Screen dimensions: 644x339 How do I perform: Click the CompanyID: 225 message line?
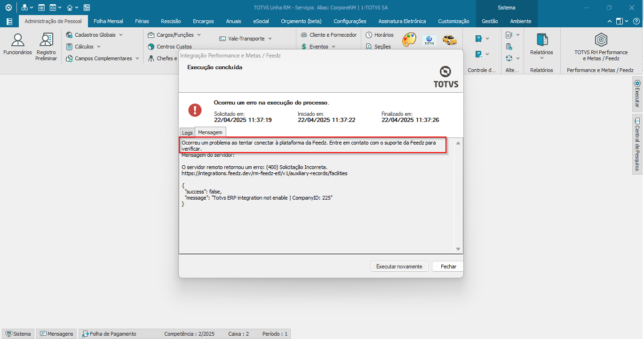pos(259,198)
